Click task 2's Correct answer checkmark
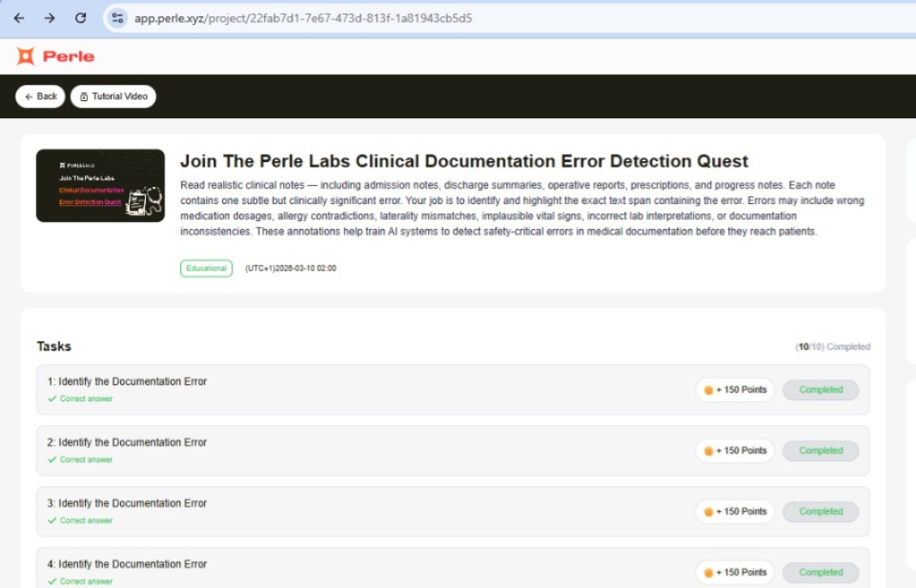Viewport: 916px width, 588px height. click(x=52, y=459)
